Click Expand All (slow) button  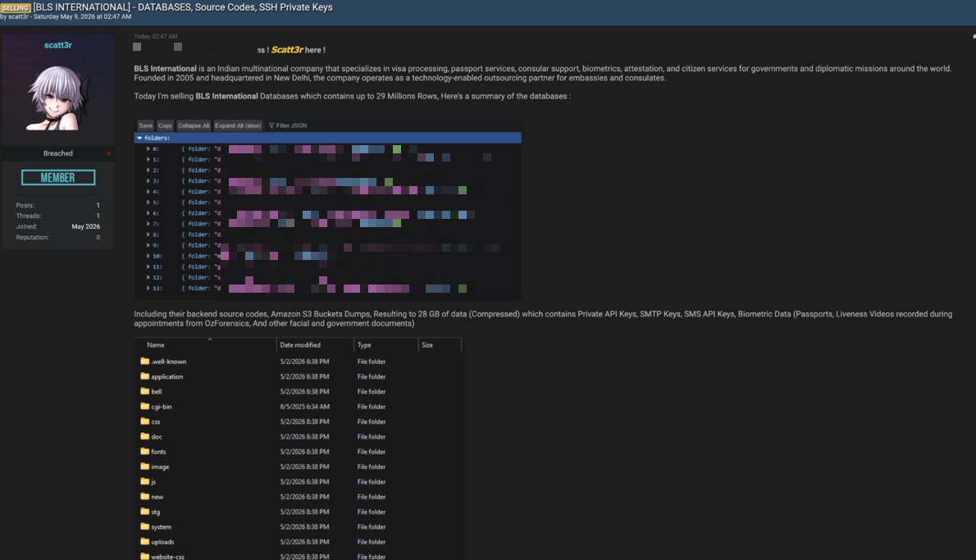point(239,125)
